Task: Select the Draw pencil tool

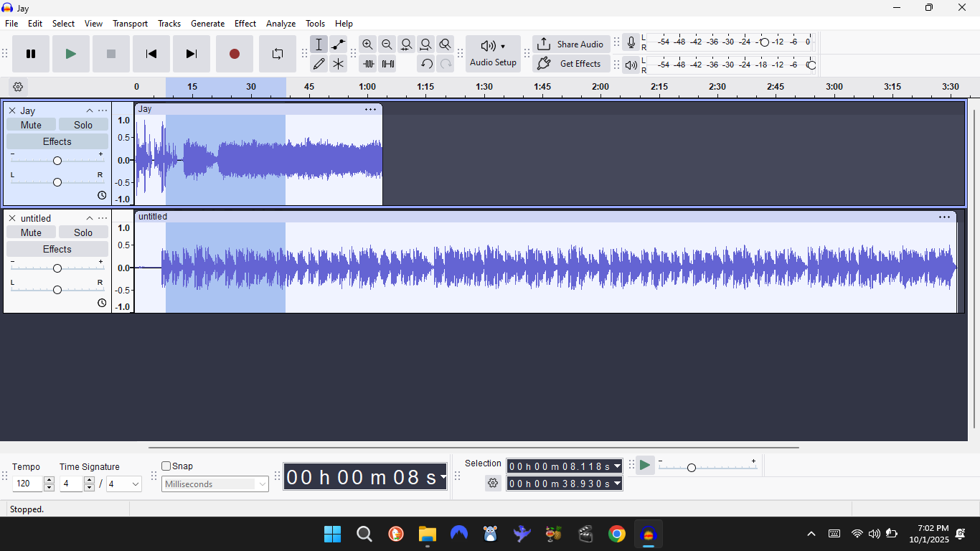Action: point(319,64)
